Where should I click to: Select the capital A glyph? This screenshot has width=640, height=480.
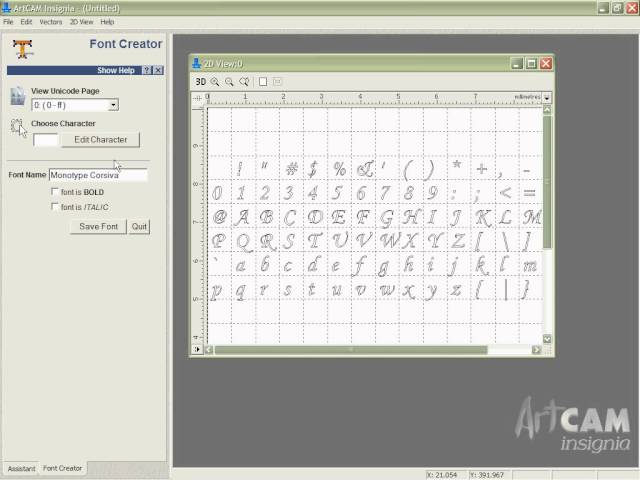[x=241, y=217]
